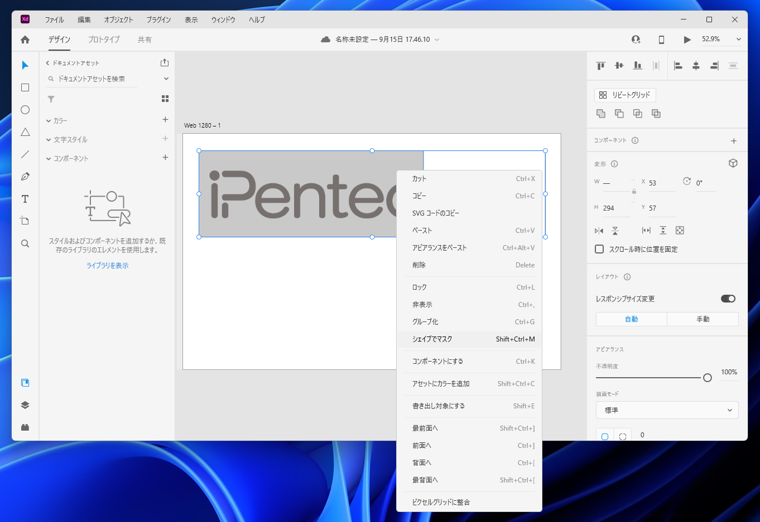Switch to the Share tab
Image resolution: width=760 pixels, height=522 pixels.
point(144,40)
